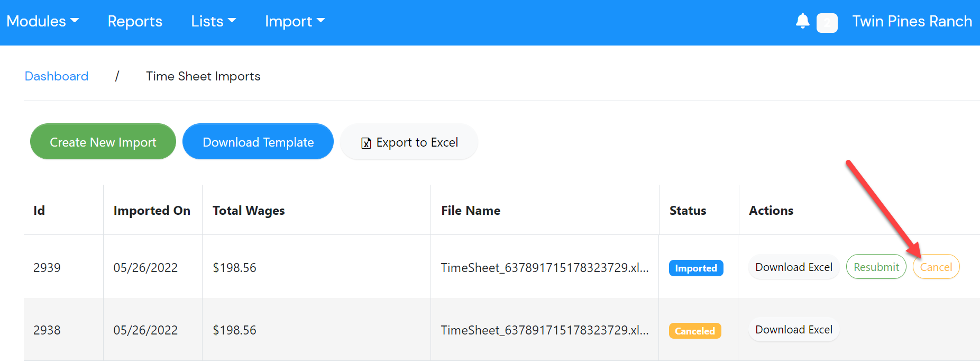This screenshot has width=980, height=362.
Task: Open the Lists dropdown menu
Action: 214,21
